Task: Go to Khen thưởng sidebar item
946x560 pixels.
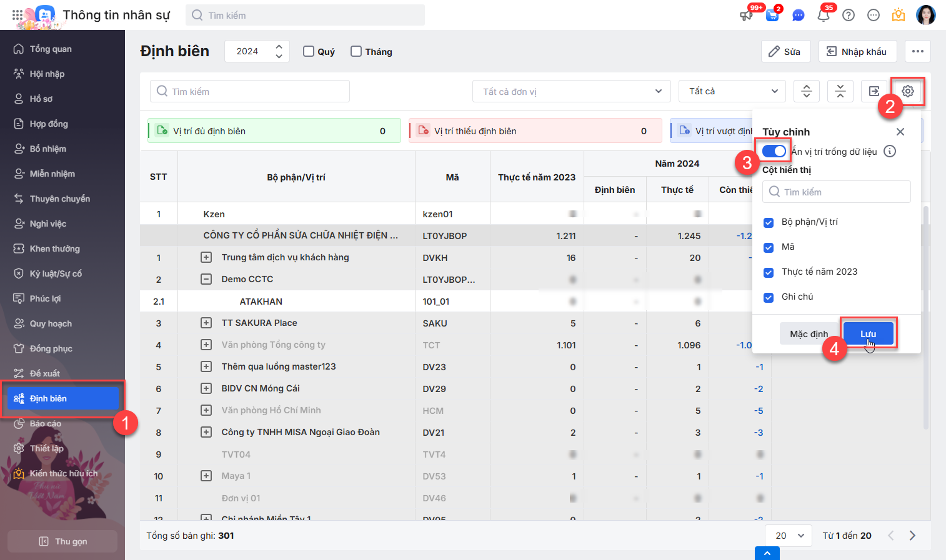Action: tap(54, 248)
